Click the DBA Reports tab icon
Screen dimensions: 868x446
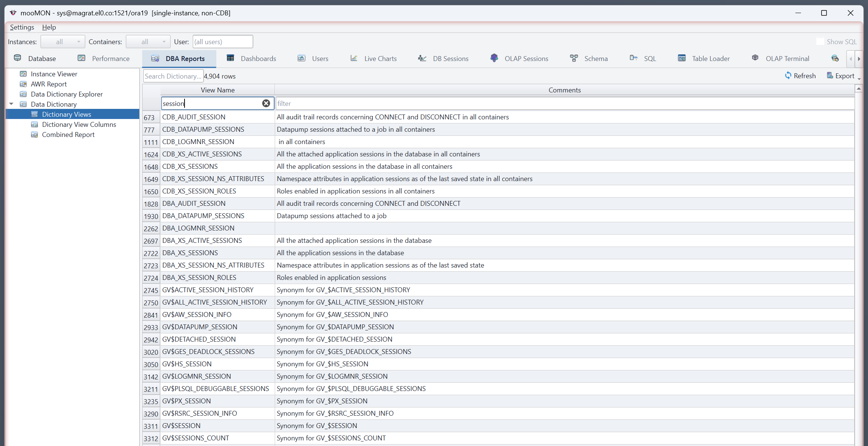point(155,58)
